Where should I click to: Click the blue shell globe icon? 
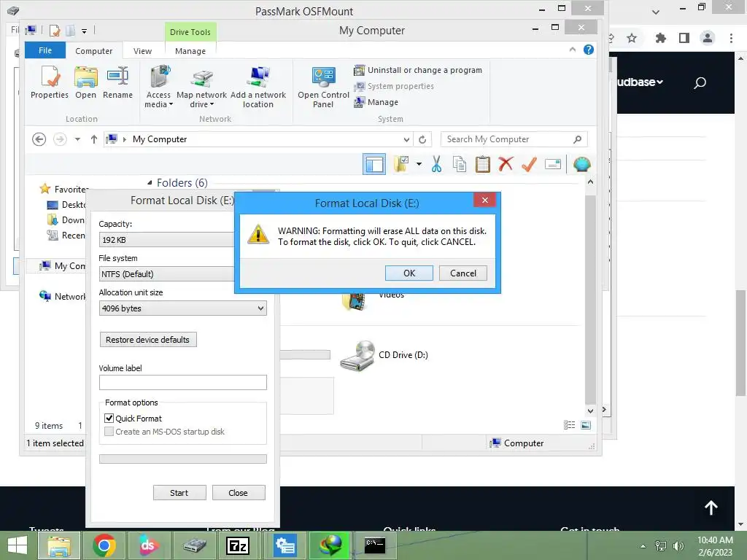click(x=582, y=164)
